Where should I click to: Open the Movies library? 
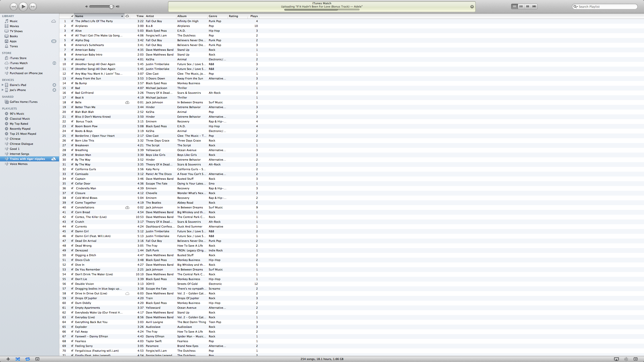(14, 26)
